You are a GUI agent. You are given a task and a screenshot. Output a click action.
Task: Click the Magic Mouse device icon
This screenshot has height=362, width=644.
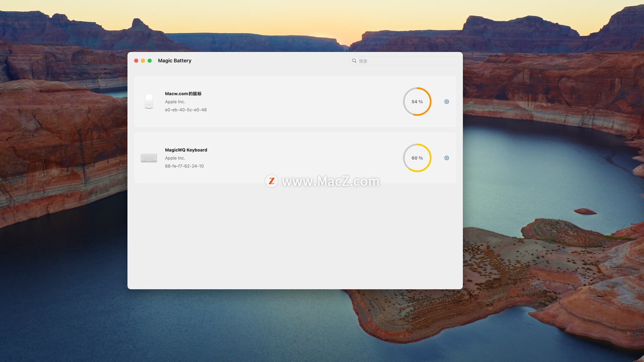[x=149, y=101]
